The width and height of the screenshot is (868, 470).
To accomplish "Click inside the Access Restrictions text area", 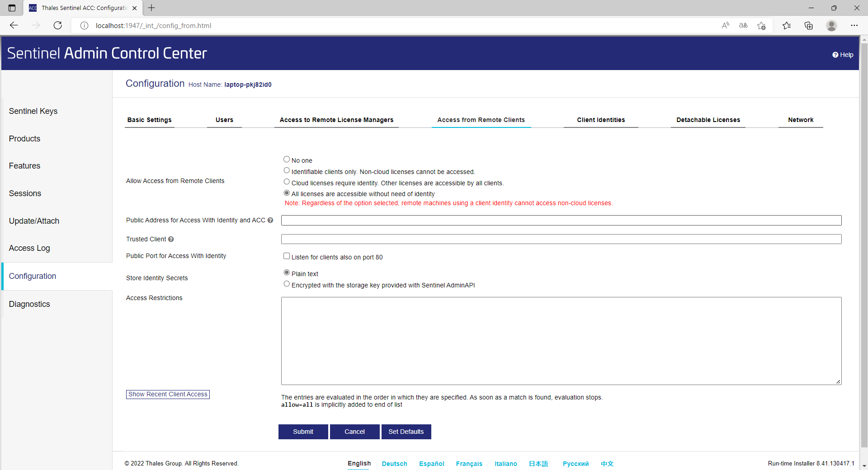I will (x=561, y=341).
